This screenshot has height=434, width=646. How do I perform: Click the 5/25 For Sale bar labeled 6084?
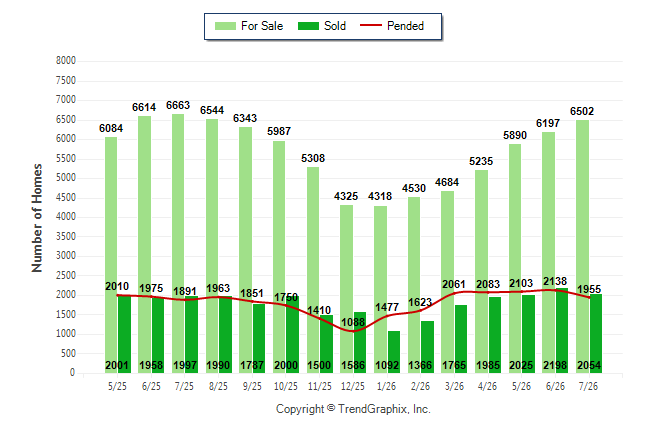pyautogui.click(x=111, y=255)
